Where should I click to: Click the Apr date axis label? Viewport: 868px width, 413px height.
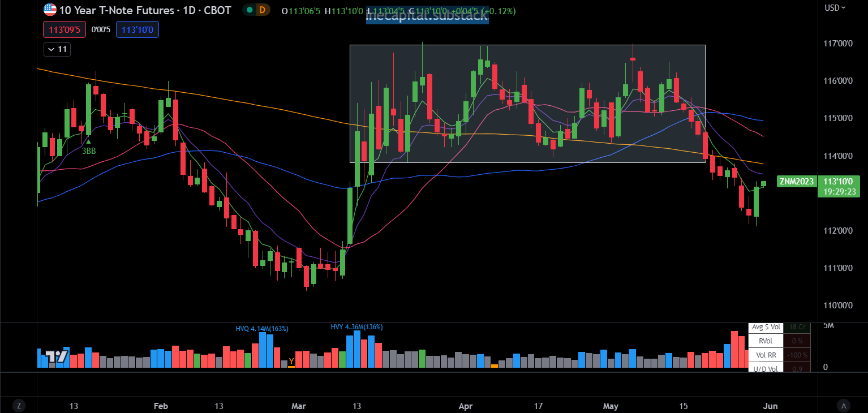465,406
